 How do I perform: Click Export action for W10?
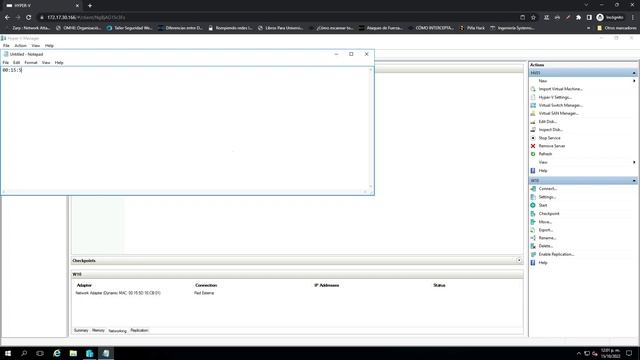pyautogui.click(x=545, y=230)
